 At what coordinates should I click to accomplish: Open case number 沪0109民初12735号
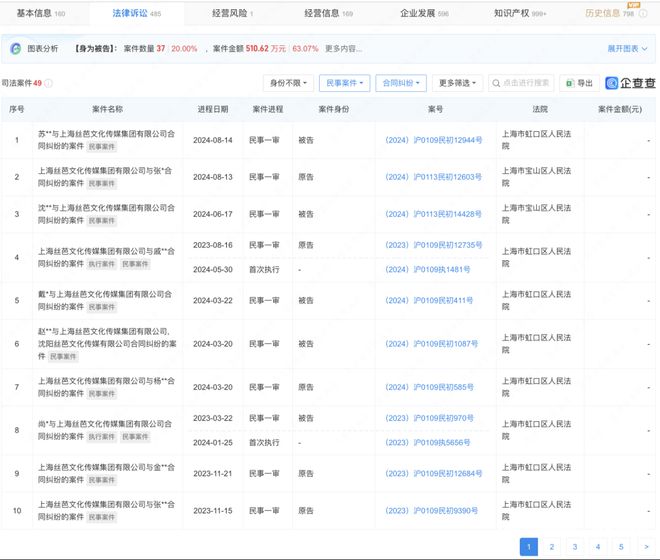434,245
